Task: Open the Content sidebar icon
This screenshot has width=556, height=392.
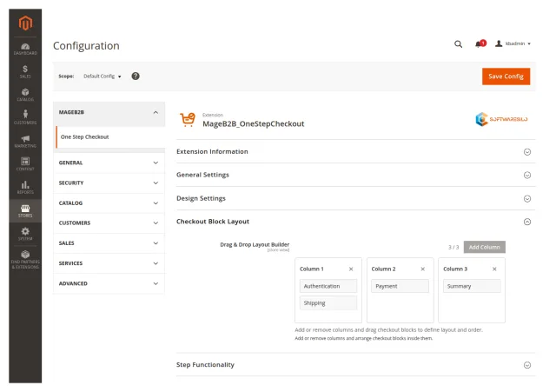Action: click(x=25, y=164)
